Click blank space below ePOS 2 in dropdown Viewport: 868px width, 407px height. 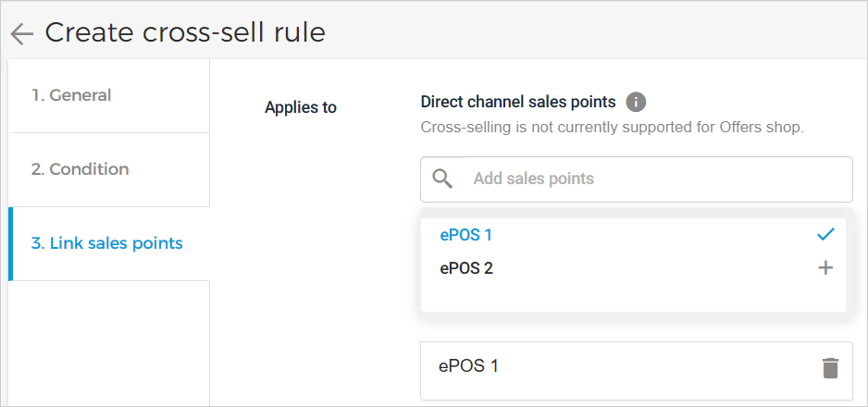[x=629, y=298]
